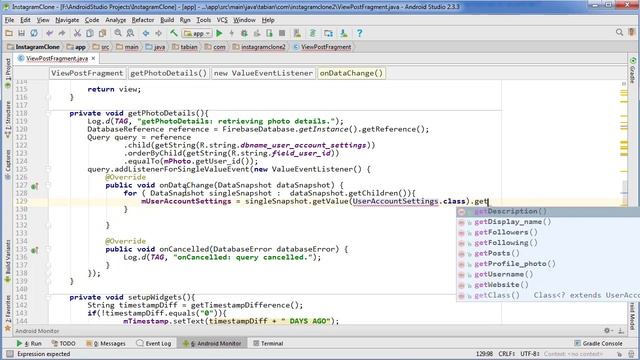Image resolution: width=640 pixels, height=360 pixels.
Task: Open VCS menu
Action: tap(222, 20)
